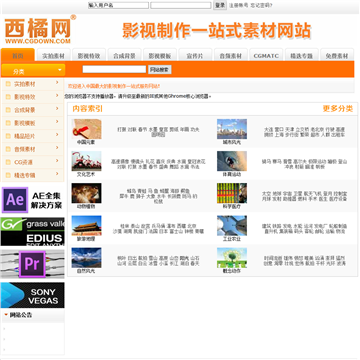
Task: Switch to the 免费素材 navigation tab
Action: click(337, 55)
